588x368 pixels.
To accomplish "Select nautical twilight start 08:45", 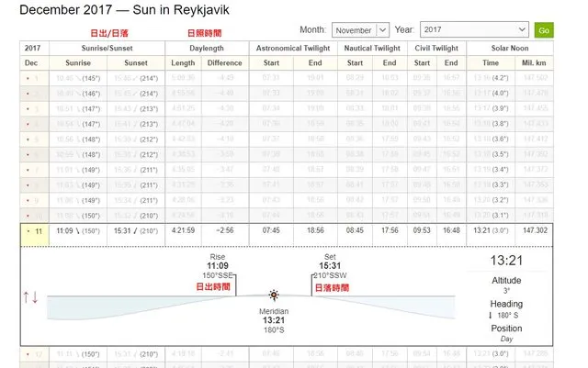I will (355, 230).
